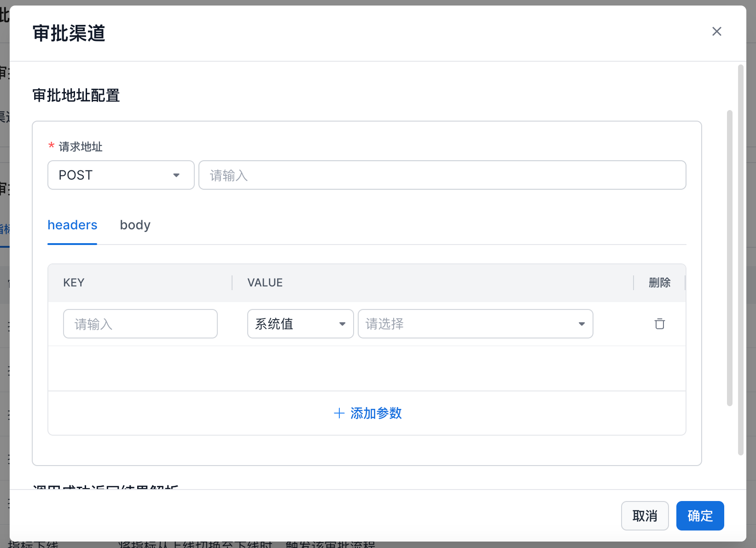Open the 请选择 value selector dropdown
The width and height of the screenshot is (756, 548).
tap(475, 324)
